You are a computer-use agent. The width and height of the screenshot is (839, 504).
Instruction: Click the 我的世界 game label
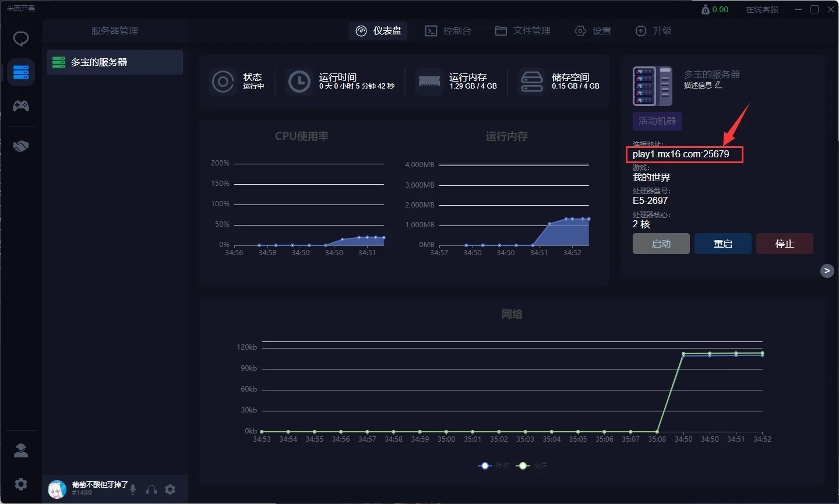pyautogui.click(x=651, y=177)
